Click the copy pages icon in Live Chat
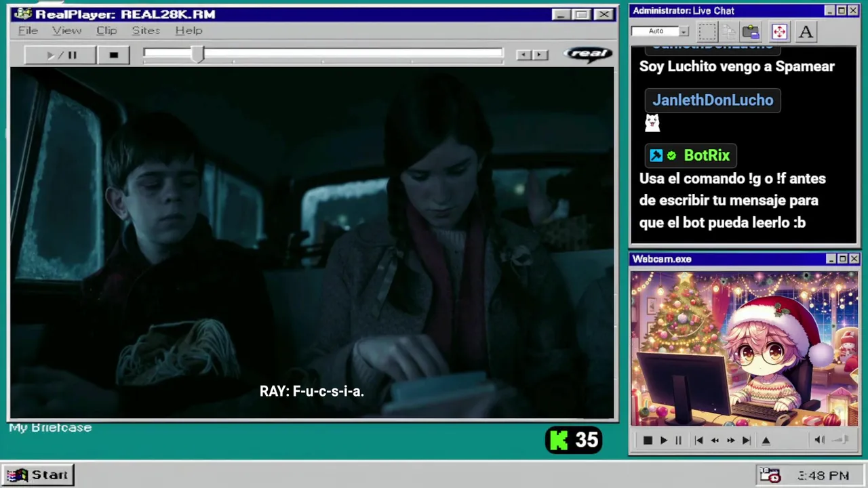The width and height of the screenshot is (868, 488). click(729, 31)
